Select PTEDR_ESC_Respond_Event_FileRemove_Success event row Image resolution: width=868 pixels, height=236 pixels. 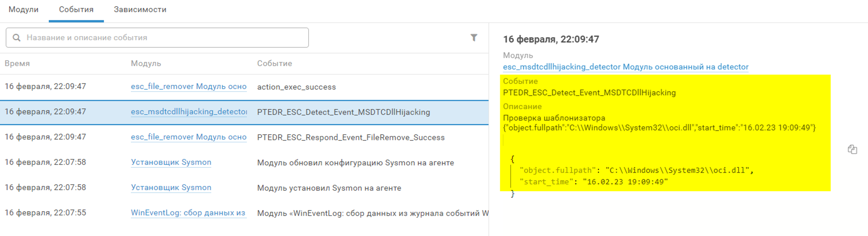(350, 137)
